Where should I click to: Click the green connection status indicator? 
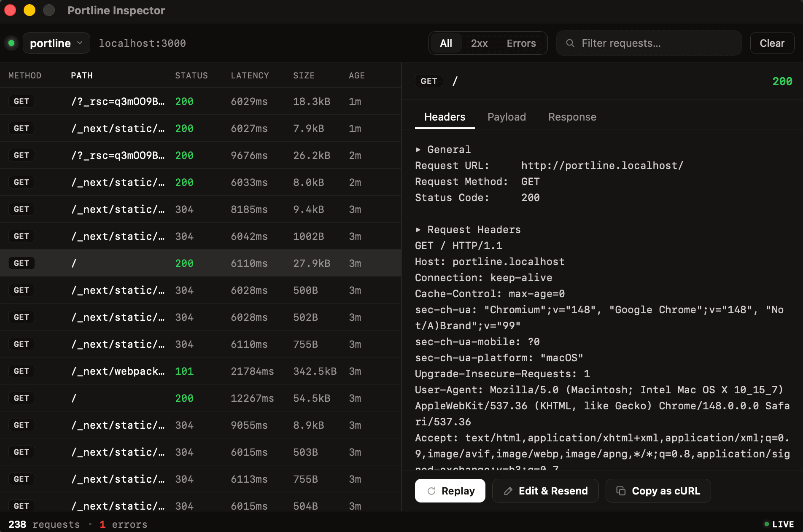point(11,43)
